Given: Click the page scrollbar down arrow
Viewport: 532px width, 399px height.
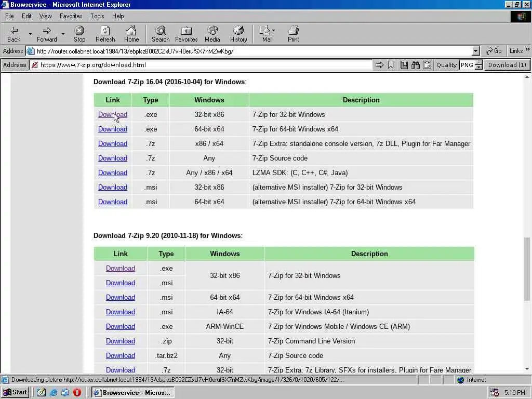Looking at the screenshot, I should click(x=527, y=369).
